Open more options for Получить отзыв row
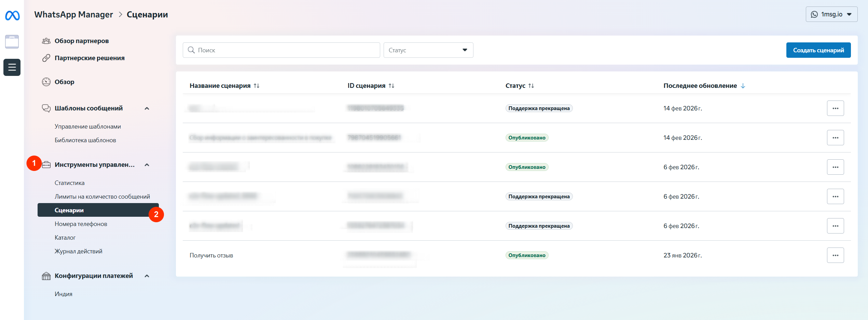The width and height of the screenshot is (868, 320). click(835, 255)
